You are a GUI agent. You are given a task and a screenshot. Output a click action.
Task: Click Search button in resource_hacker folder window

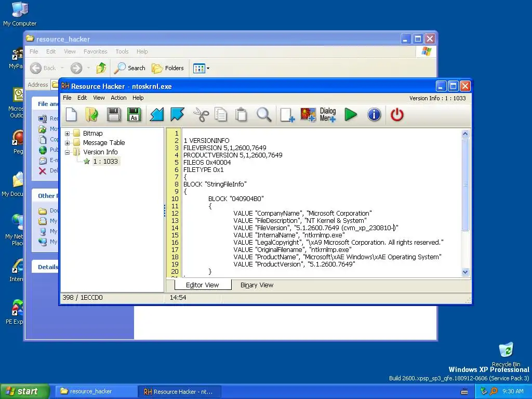[x=129, y=68]
